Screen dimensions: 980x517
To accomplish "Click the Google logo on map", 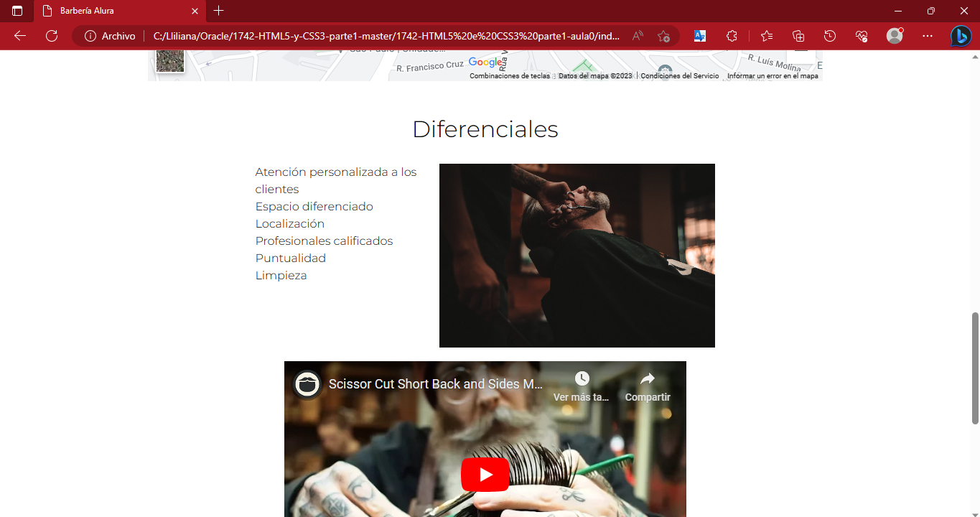I will 486,62.
